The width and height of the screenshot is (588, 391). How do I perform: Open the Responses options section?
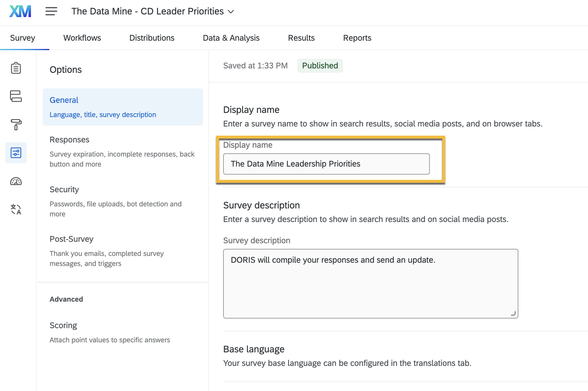click(123, 152)
